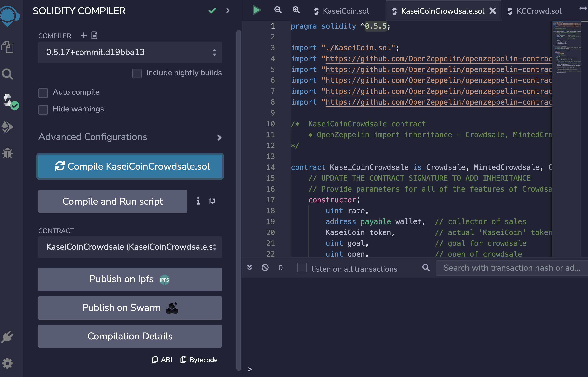Open the Search in files sidebar icon
Screen dimensions: 588x377
(7, 74)
